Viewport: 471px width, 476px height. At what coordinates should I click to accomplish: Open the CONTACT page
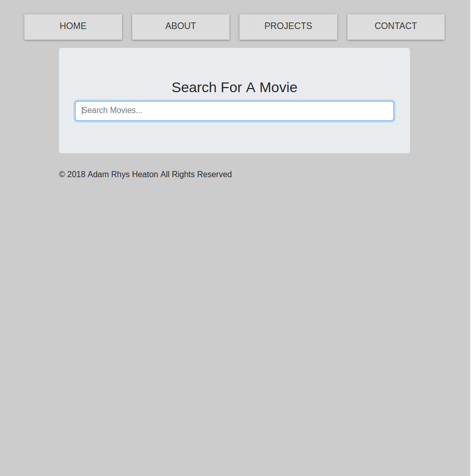point(396,26)
